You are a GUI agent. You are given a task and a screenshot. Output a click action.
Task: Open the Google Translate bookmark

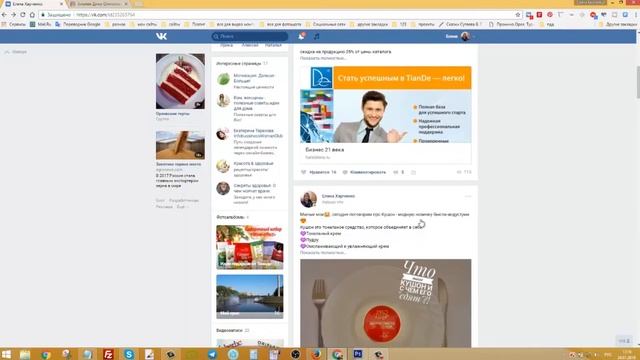(78, 24)
